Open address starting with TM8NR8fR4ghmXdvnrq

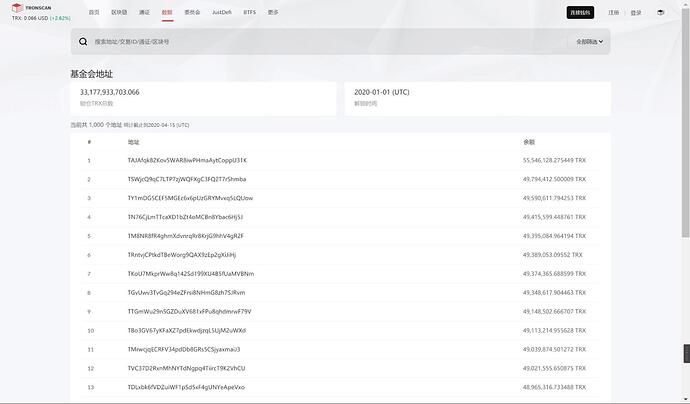pyautogui.click(x=186, y=236)
